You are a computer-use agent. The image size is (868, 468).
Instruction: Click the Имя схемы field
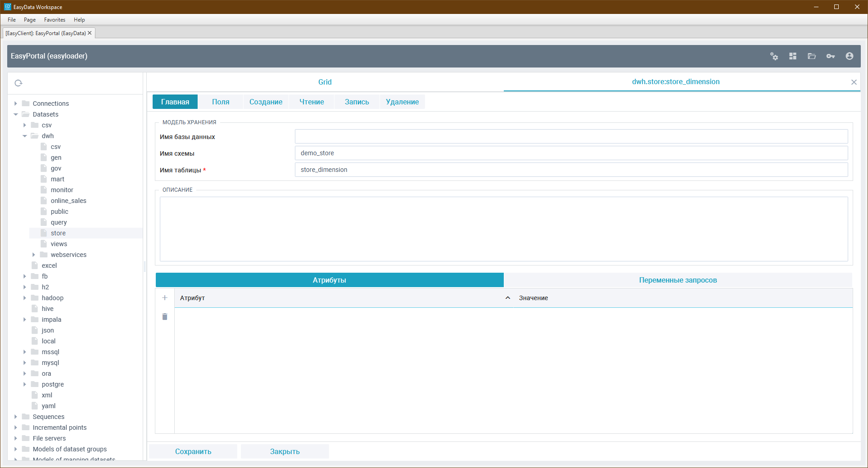(571, 153)
